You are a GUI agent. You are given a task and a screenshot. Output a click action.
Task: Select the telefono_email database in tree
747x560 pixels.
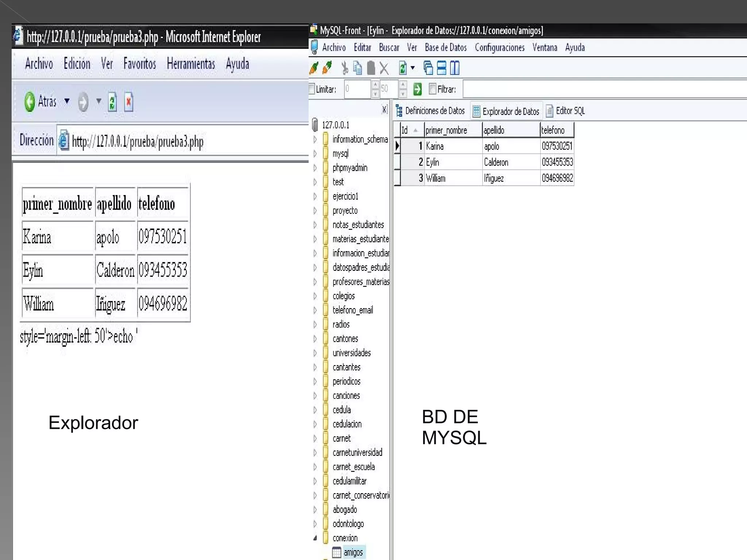coord(353,310)
